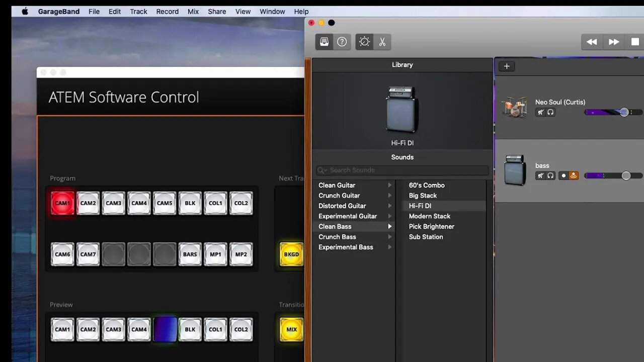Mute the bass track
Screen dimensions: 644x362
540,175
